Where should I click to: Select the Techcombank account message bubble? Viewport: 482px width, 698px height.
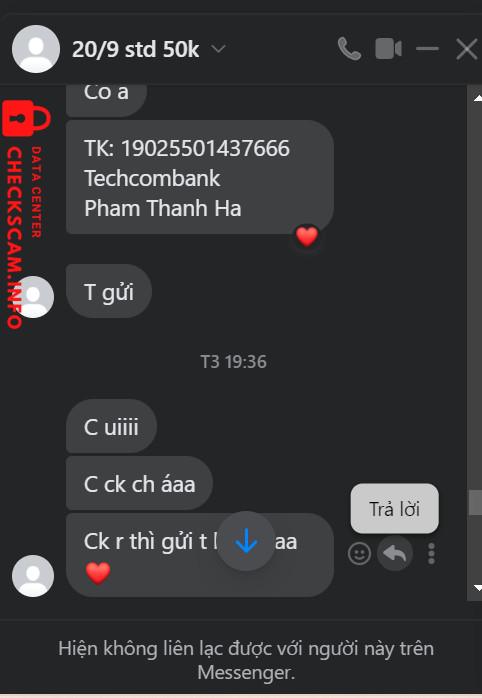[x=200, y=177]
